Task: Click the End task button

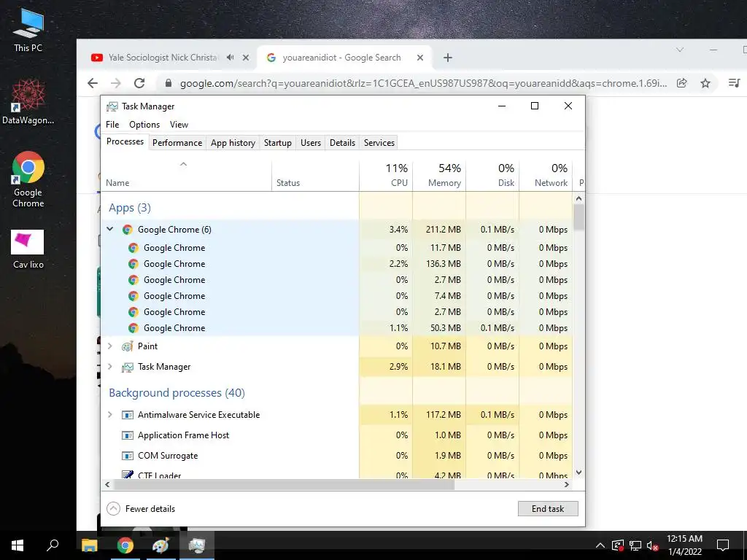Action: point(548,508)
